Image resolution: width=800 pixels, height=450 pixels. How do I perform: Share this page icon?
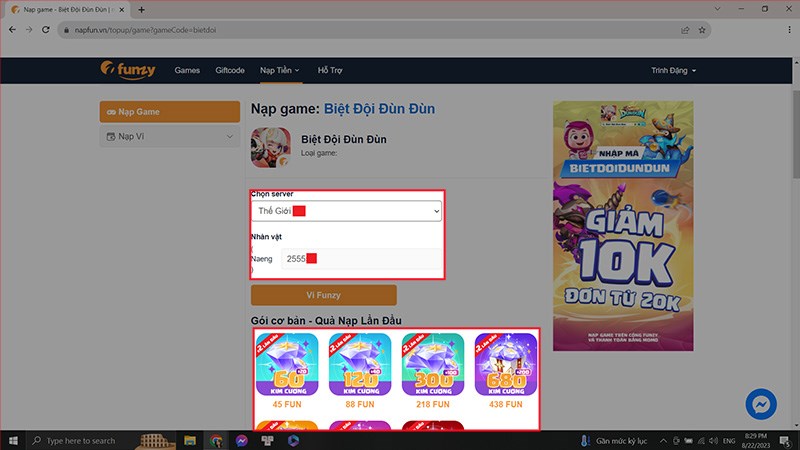[x=685, y=30]
